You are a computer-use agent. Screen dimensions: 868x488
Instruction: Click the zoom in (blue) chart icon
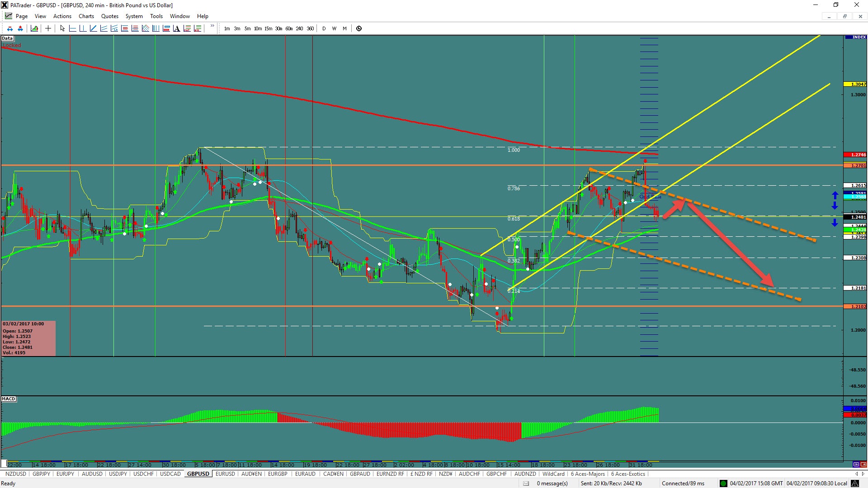(x=20, y=28)
